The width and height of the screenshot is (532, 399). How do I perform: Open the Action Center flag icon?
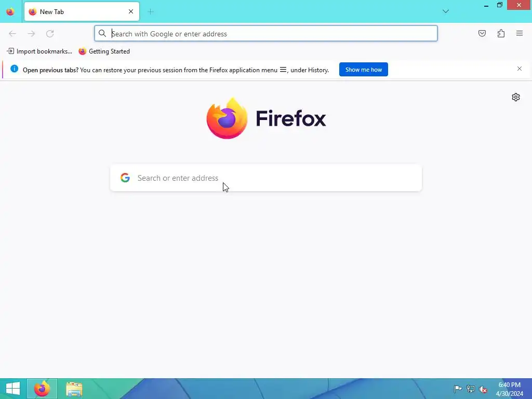coord(458,389)
